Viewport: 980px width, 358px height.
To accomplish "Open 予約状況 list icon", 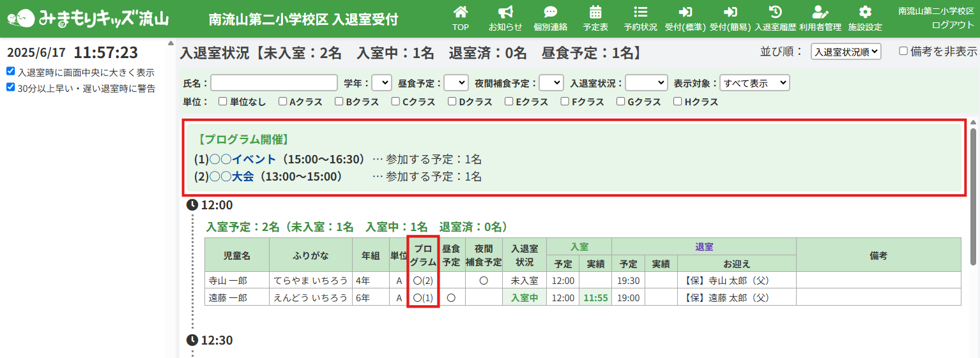I will pos(640,13).
